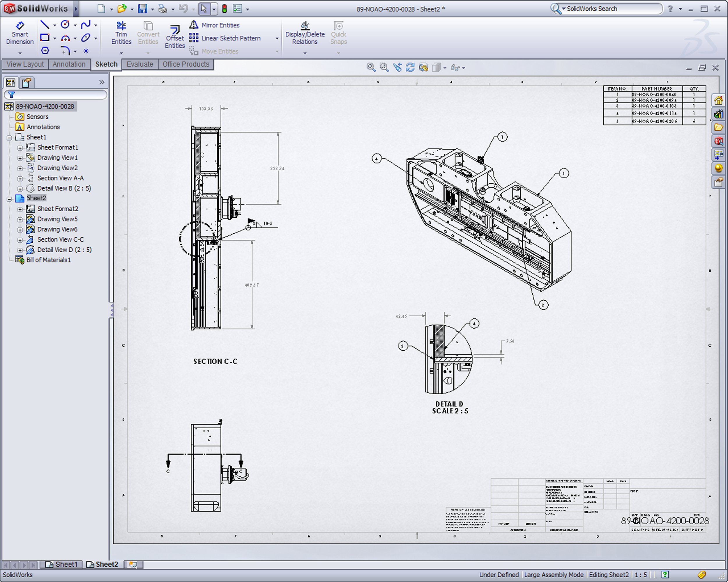The image size is (728, 582).
Task: Switch to Sheet1 bottom tab
Action: click(x=63, y=564)
